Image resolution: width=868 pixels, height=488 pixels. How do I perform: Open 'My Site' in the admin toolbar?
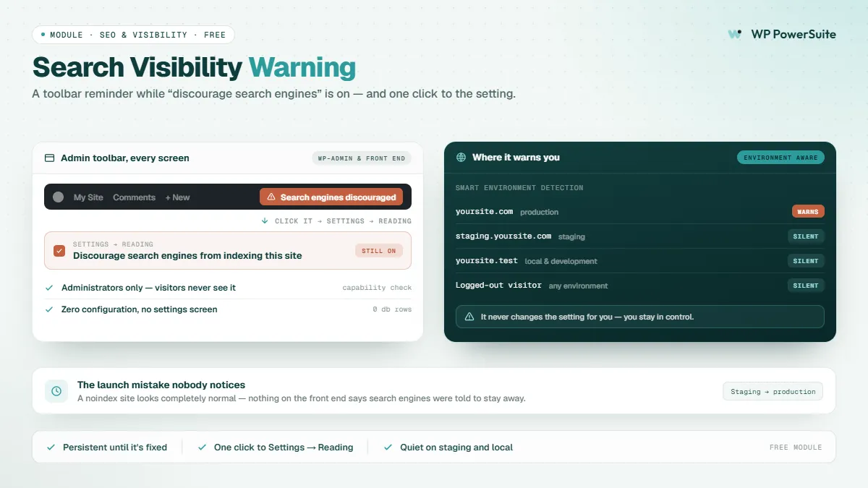pos(88,197)
